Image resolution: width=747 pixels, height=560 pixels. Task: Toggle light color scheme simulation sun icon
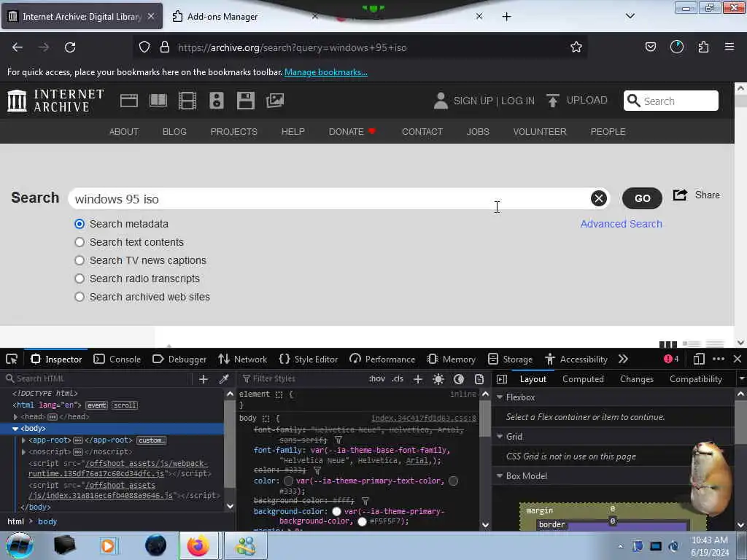[x=438, y=379]
